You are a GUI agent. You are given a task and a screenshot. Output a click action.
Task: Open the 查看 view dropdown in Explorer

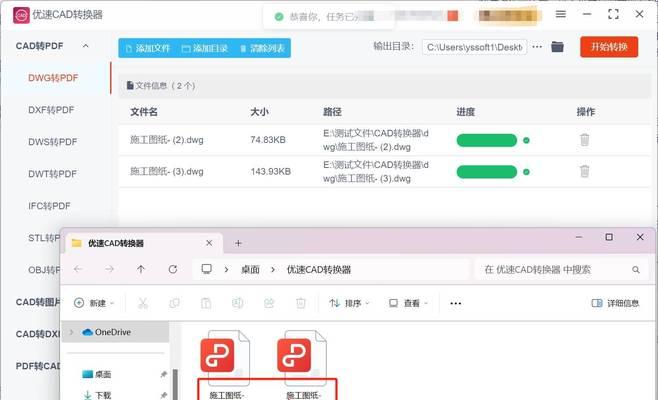(x=408, y=303)
